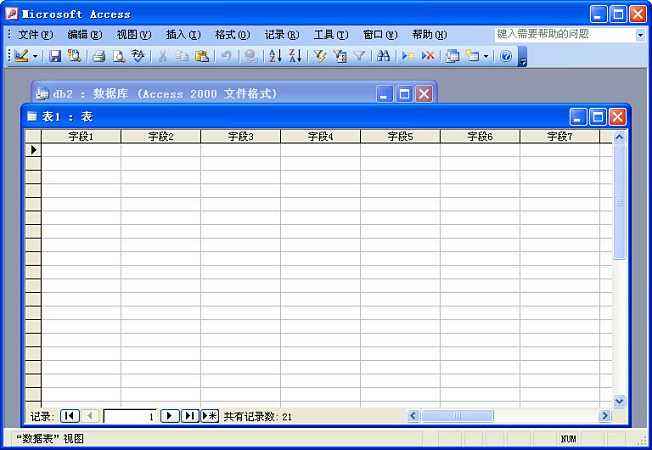Go to last record navigation button
Screen dimensions: 652x450
(190, 415)
